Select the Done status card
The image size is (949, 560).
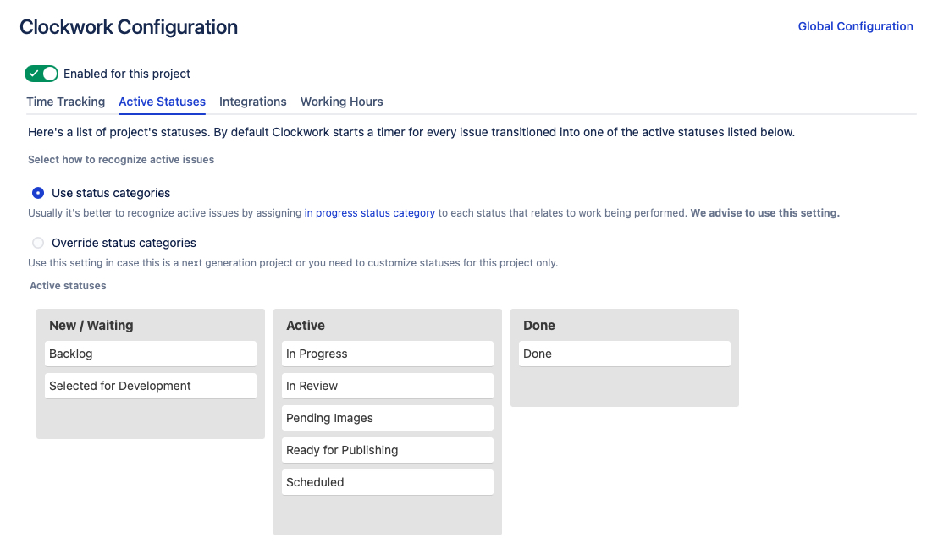pyautogui.click(x=625, y=354)
